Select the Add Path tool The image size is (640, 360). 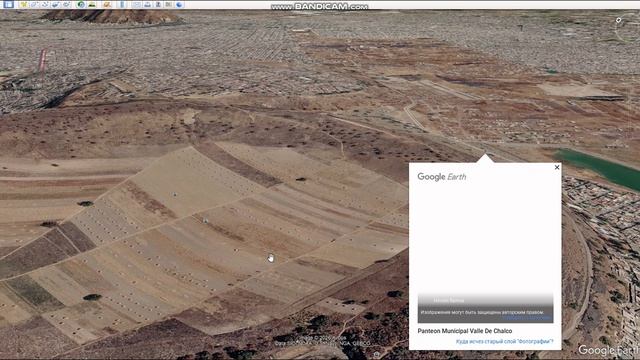(x=44, y=4)
